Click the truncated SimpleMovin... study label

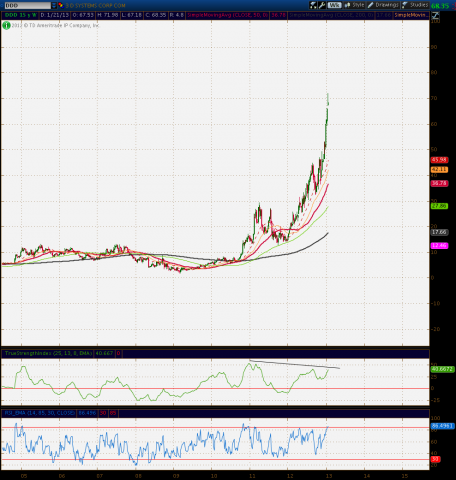pyautogui.click(x=411, y=15)
